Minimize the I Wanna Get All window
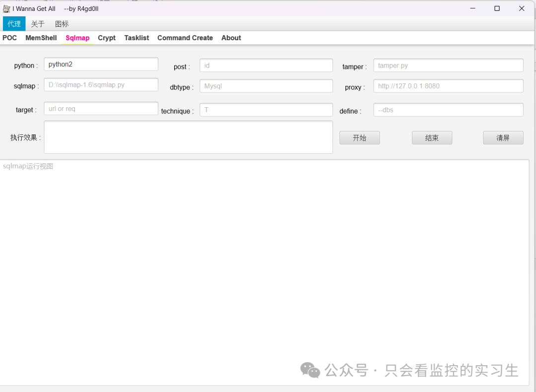536x392 pixels. click(473, 8)
